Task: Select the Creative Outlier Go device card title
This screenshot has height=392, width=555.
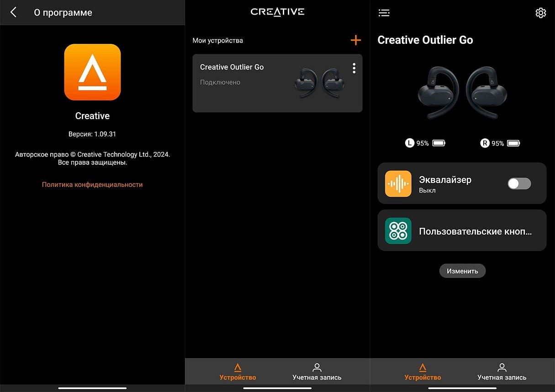Action: [232, 67]
